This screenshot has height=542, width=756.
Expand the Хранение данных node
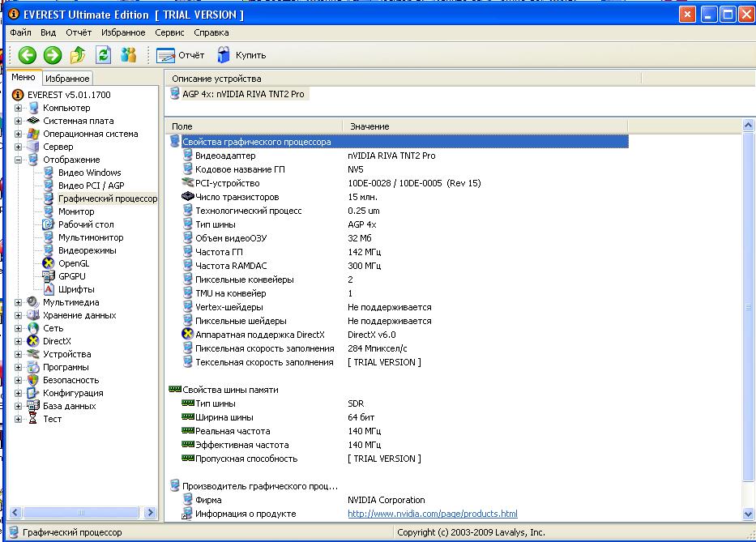click(19, 316)
